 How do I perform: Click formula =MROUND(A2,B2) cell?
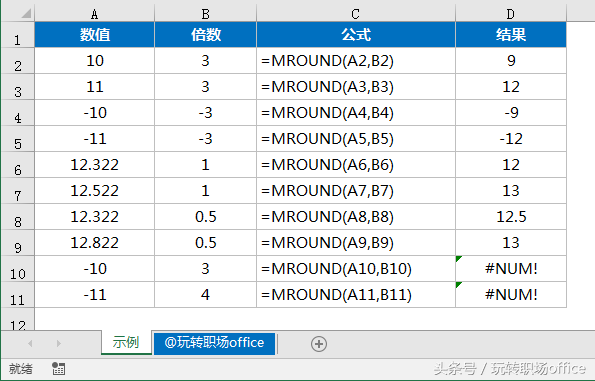pyautogui.click(x=356, y=61)
